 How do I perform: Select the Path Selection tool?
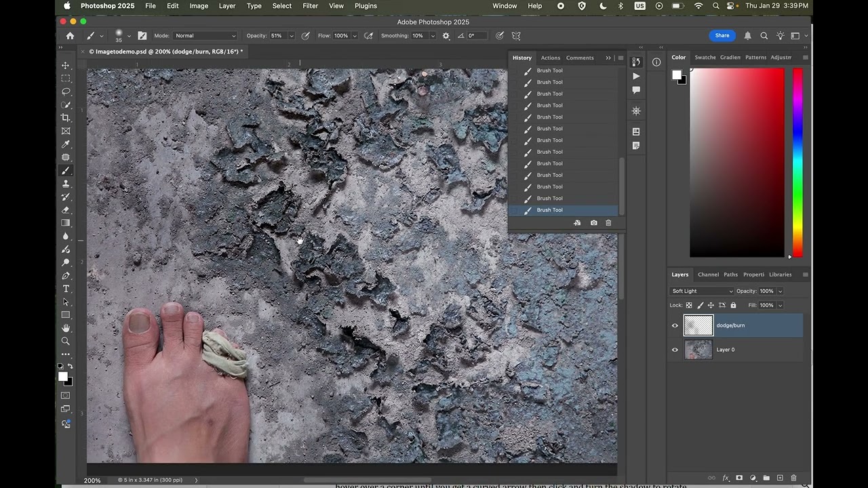pos(66,302)
